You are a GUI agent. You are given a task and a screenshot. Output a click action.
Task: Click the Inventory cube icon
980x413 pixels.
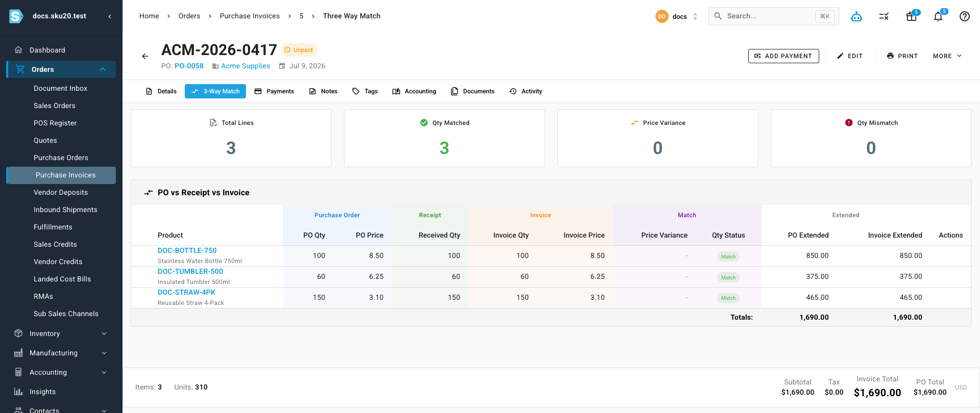18,333
